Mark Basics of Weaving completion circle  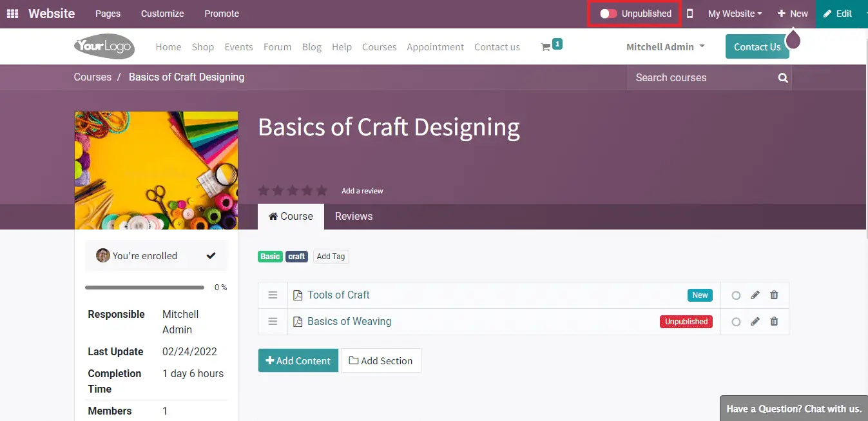tap(736, 322)
